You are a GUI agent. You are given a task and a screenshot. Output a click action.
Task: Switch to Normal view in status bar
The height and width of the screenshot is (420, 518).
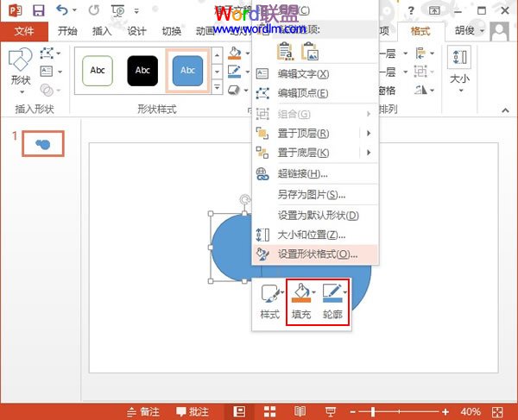[239, 411]
